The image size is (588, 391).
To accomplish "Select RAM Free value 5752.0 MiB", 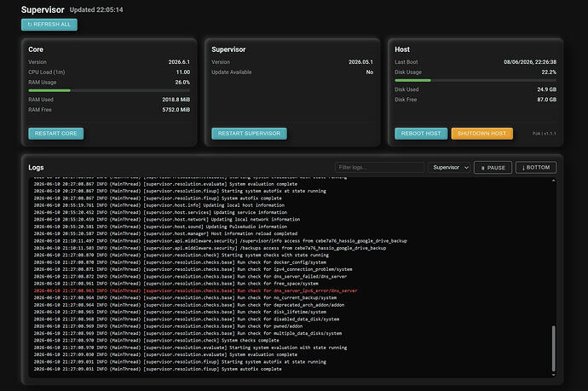I will click(x=176, y=110).
